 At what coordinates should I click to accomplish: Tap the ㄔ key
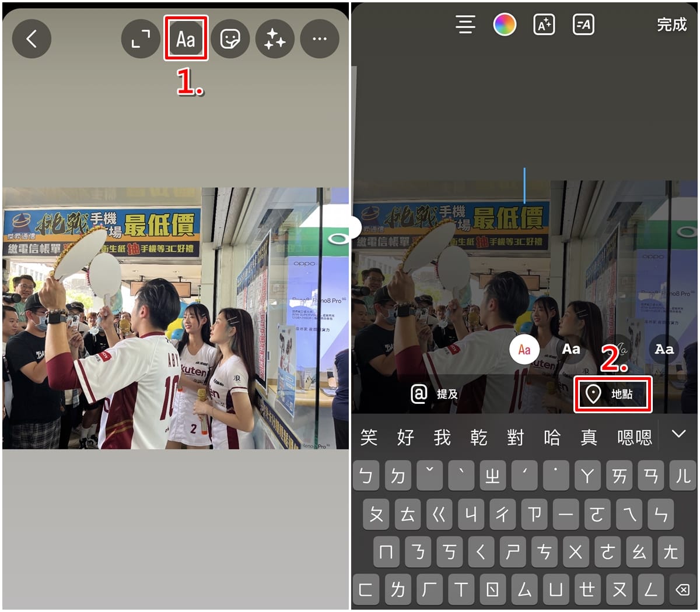(503, 515)
